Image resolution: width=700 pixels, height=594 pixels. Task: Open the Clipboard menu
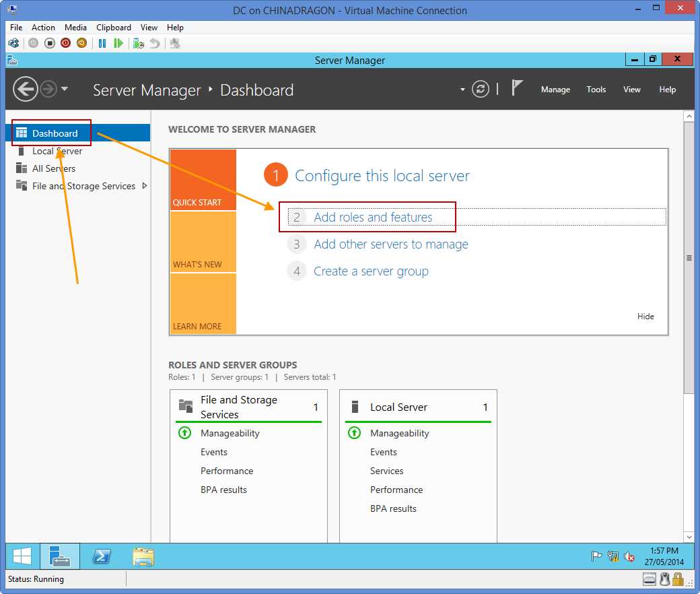(114, 27)
